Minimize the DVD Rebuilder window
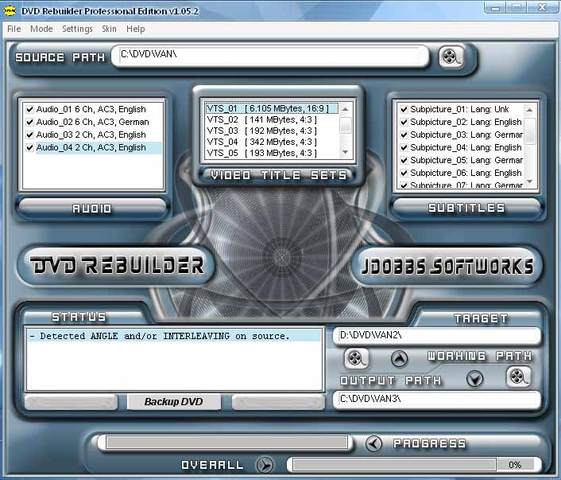Screen dimensions: 561x480 (x=495, y=8)
